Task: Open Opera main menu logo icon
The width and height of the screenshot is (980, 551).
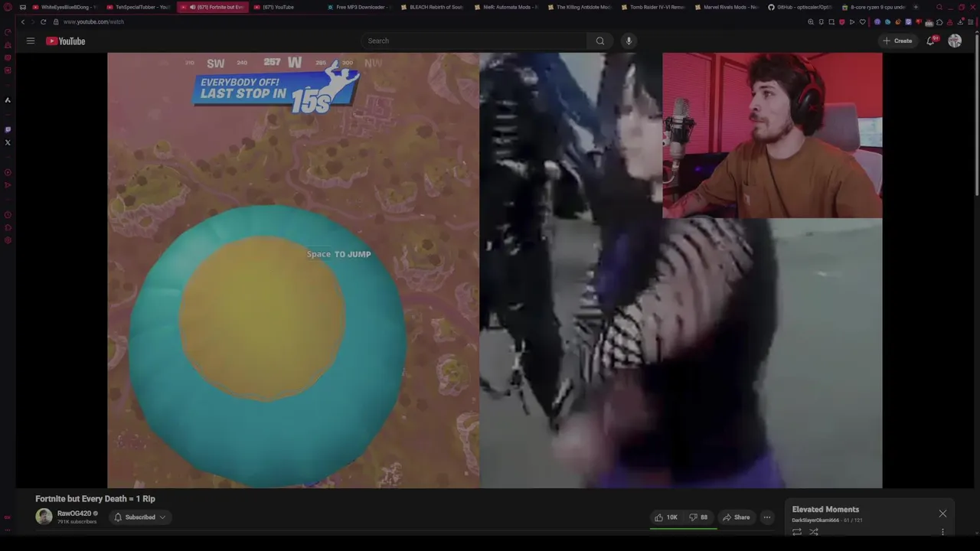Action: coord(8,7)
